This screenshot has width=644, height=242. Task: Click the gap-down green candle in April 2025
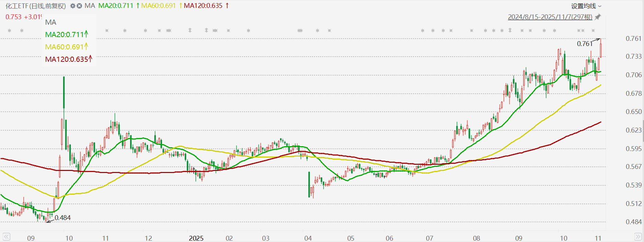(309, 184)
